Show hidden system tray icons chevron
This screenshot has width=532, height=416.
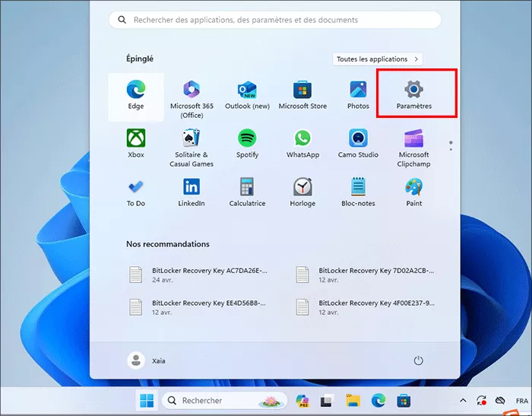[463, 401]
